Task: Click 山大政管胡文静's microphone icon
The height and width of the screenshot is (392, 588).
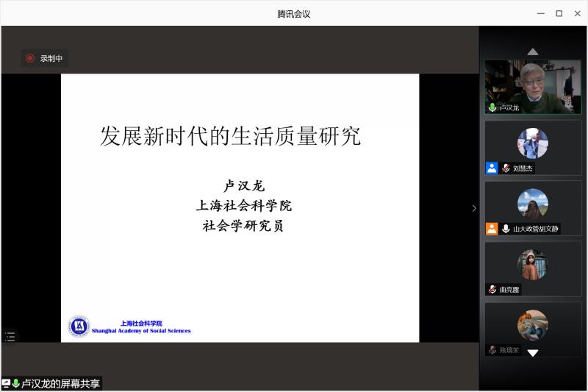Action: click(506, 229)
